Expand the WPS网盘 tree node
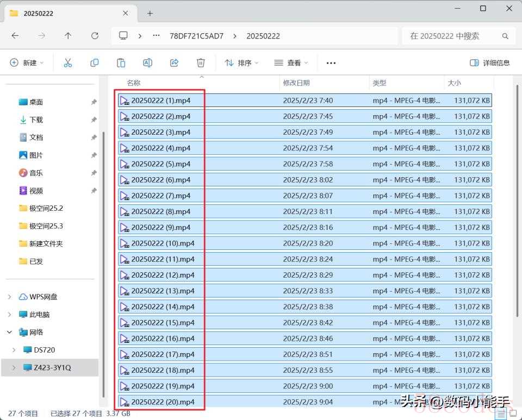This screenshot has width=522, height=420. pos(9,297)
